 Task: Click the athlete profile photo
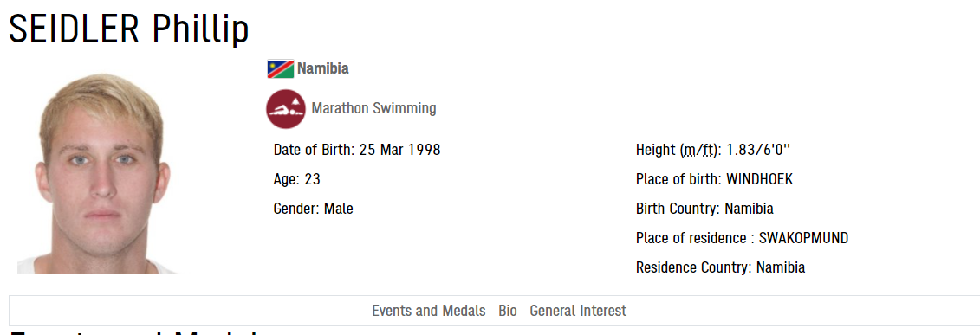click(98, 174)
